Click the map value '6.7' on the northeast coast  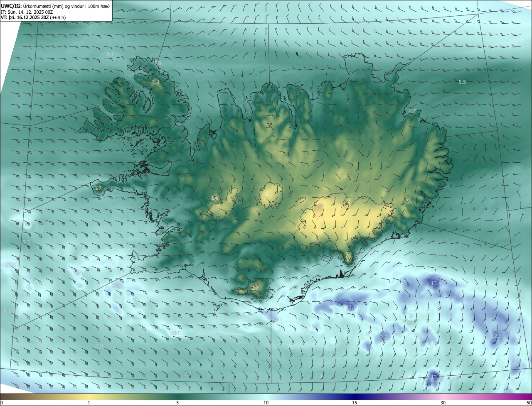point(412,112)
